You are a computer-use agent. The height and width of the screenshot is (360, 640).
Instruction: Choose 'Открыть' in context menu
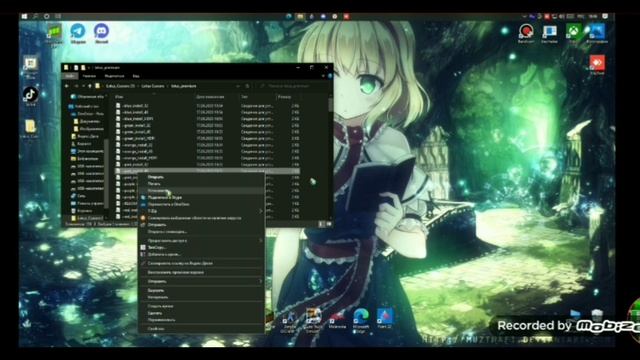[202, 177]
